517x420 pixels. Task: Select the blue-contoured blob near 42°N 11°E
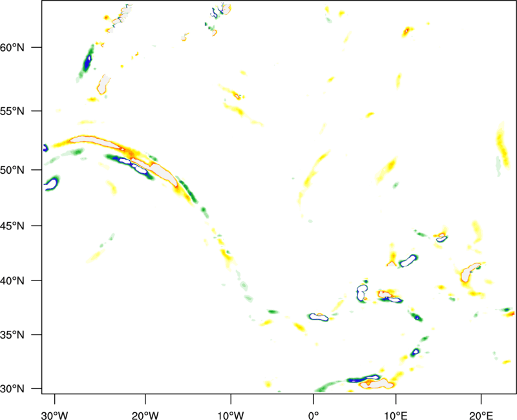(408, 260)
